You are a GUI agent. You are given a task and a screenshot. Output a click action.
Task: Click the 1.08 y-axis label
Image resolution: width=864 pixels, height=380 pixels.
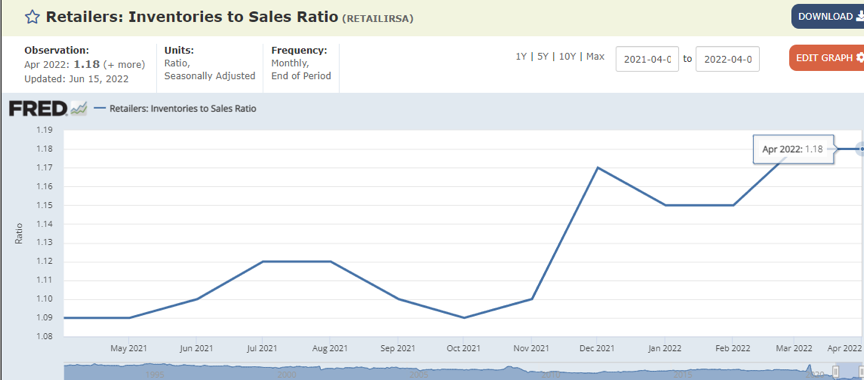click(x=44, y=336)
